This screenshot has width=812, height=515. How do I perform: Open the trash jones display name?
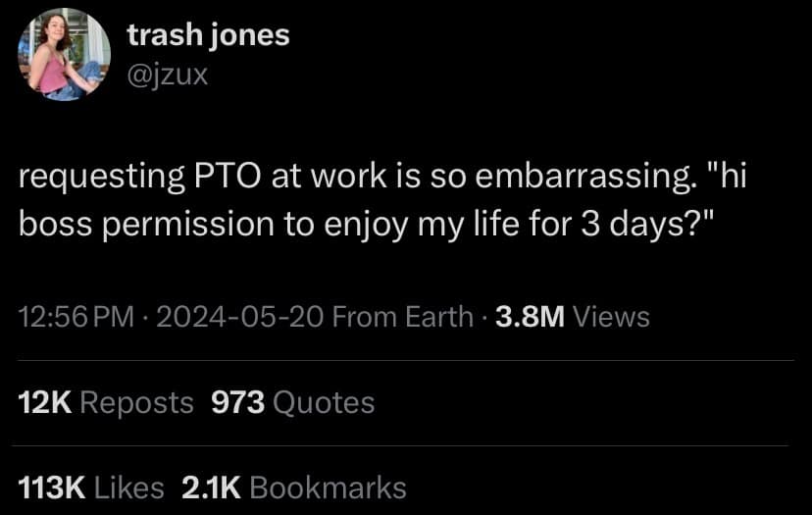pos(208,35)
